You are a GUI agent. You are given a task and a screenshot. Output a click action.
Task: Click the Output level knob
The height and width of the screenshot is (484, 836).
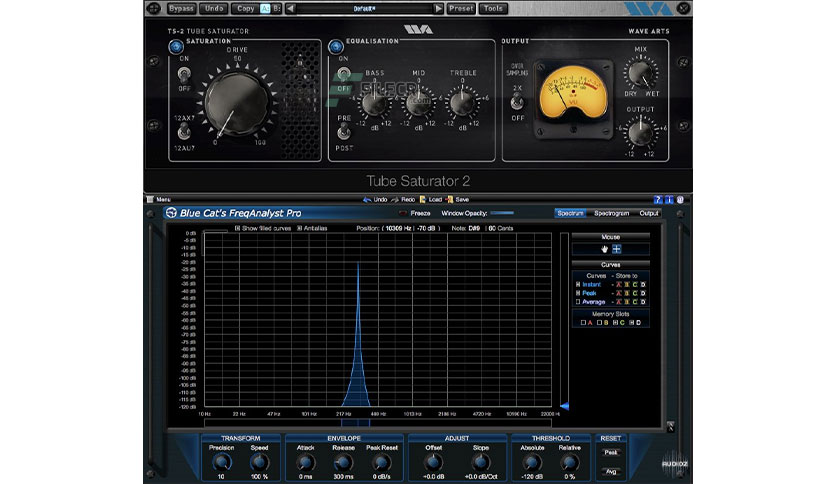pos(640,133)
